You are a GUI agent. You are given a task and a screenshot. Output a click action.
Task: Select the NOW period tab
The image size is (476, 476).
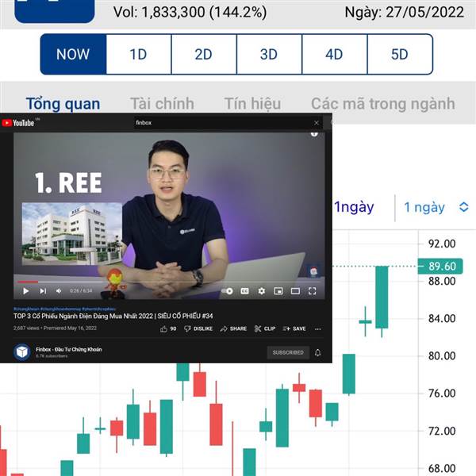(73, 54)
